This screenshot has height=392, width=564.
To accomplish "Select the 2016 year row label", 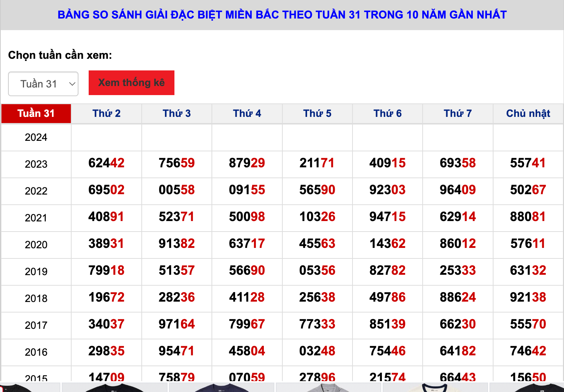I will pos(36,352).
